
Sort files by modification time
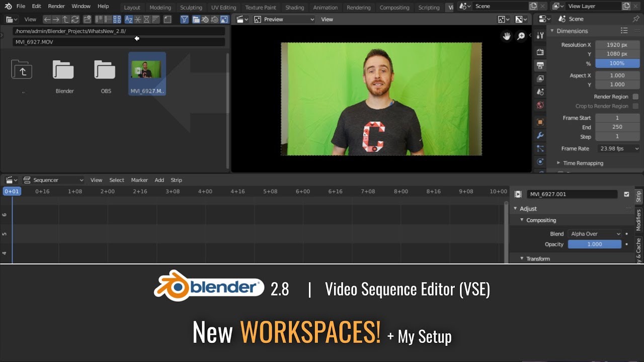tap(146, 19)
